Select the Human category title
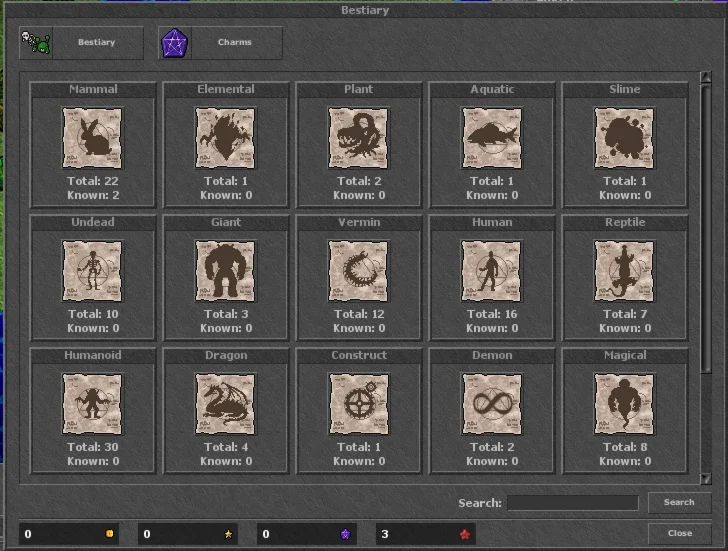Image resolution: width=728 pixels, height=551 pixels. (492, 222)
